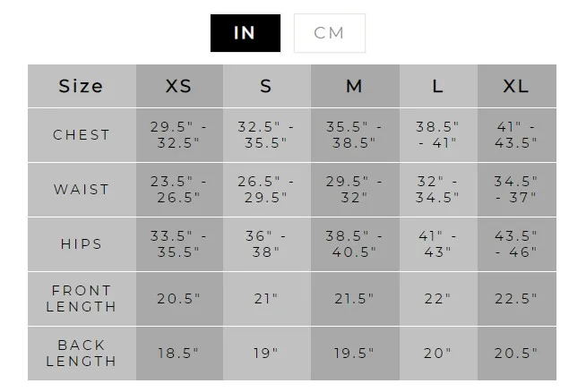Click the BACK LENGTH row label
The height and width of the screenshot is (392, 569).
82,353
